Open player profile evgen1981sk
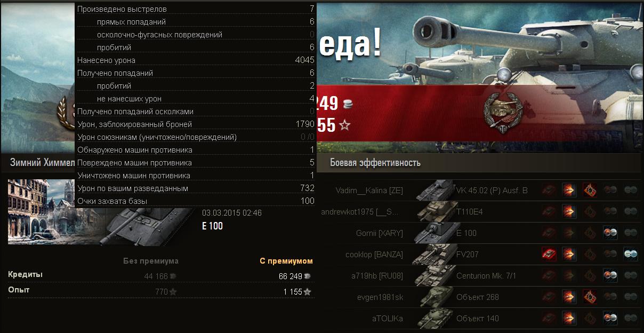644x333 pixels. 380,297
